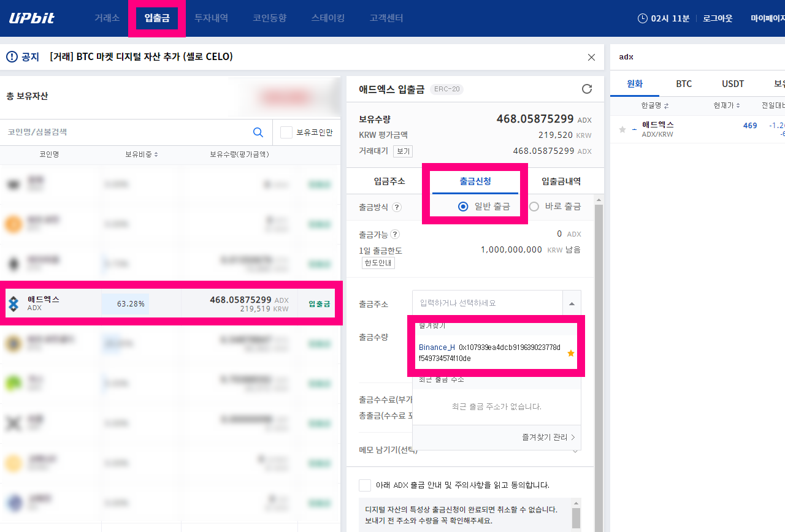
Task: Click the 로그아웃 link
Action: [x=718, y=18]
